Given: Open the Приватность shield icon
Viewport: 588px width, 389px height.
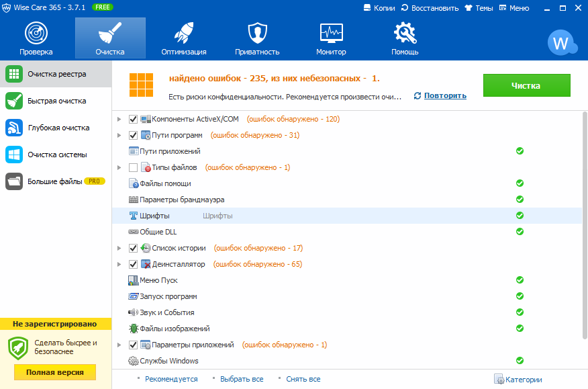Looking at the screenshot, I should 257,34.
